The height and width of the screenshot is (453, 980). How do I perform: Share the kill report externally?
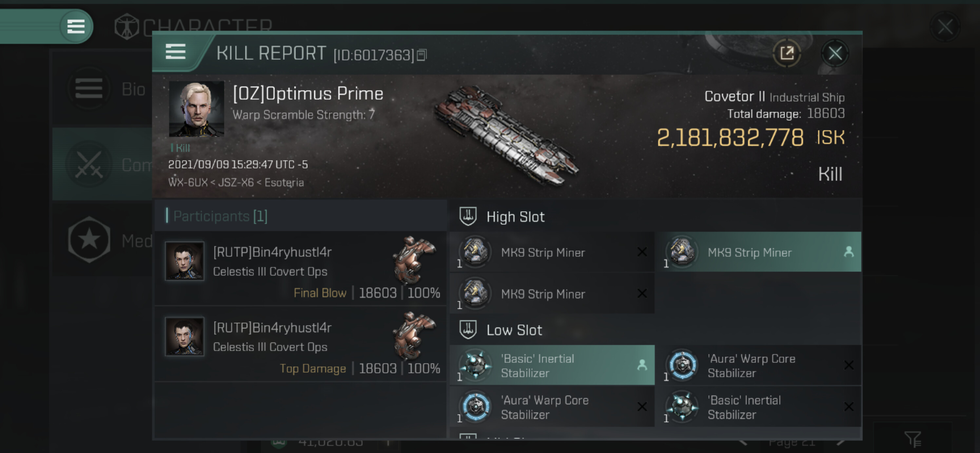click(x=787, y=54)
